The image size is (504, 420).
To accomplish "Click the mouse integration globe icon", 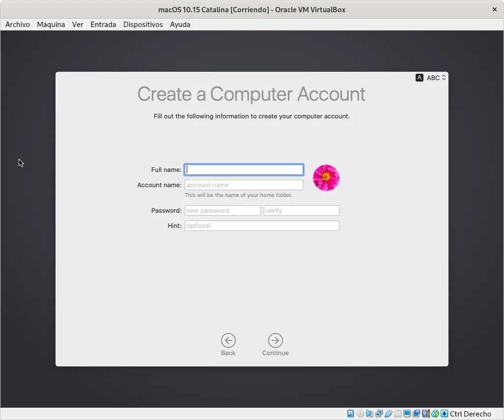I will (x=435, y=414).
